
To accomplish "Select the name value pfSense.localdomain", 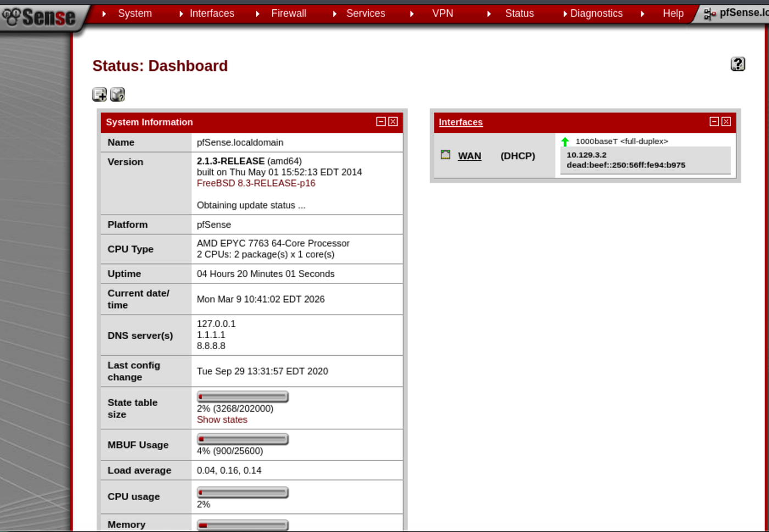I will (x=240, y=142).
